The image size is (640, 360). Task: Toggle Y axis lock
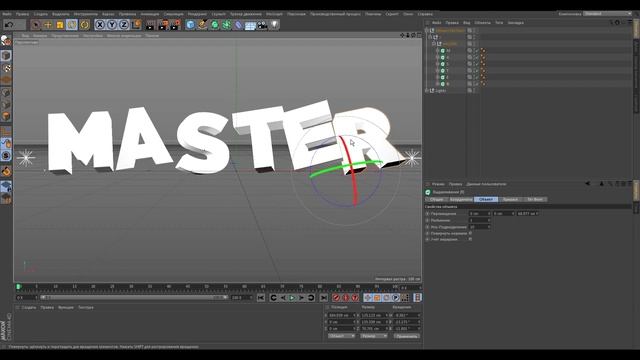coord(112,25)
